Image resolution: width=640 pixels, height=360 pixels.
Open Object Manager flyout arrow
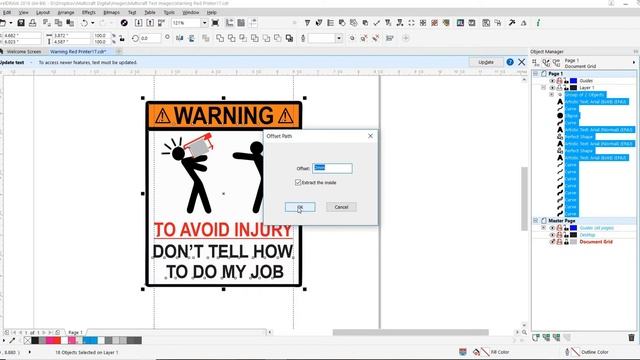pos(634,62)
